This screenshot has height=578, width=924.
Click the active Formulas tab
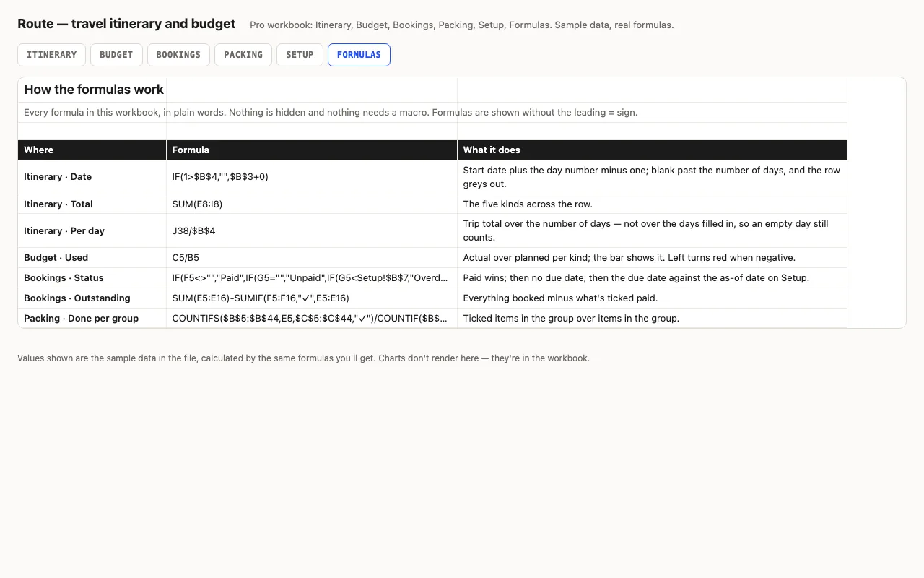click(359, 55)
